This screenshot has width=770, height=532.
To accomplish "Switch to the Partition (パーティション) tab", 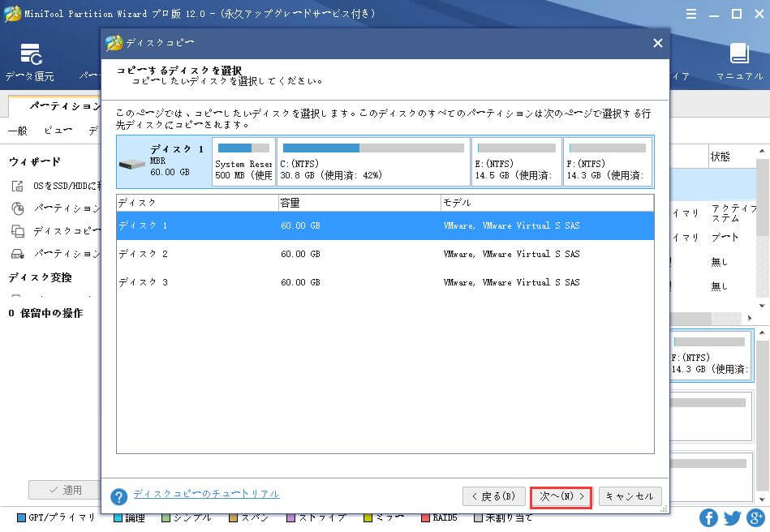I will point(65,106).
